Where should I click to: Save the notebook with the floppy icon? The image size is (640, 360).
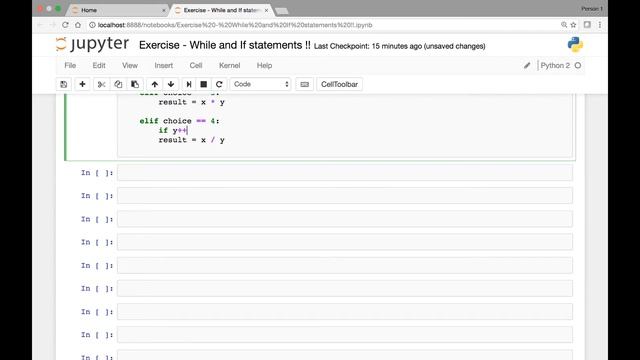pos(64,84)
